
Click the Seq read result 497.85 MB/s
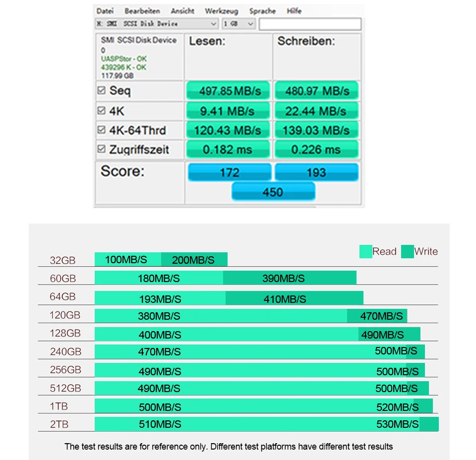pos(229,91)
